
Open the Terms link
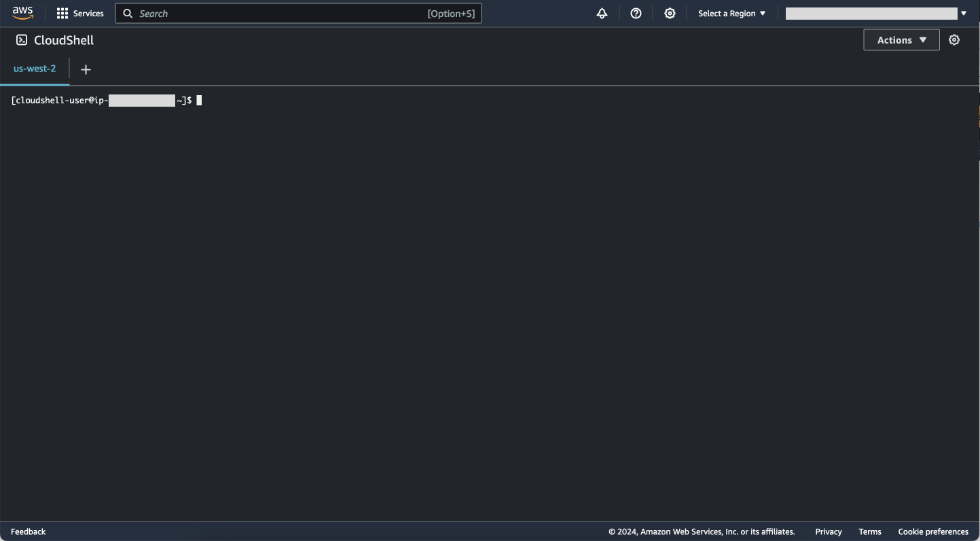pyautogui.click(x=870, y=531)
